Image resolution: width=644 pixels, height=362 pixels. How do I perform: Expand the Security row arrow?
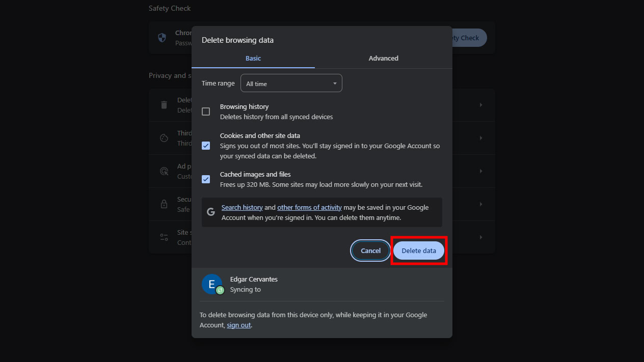[x=480, y=204]
